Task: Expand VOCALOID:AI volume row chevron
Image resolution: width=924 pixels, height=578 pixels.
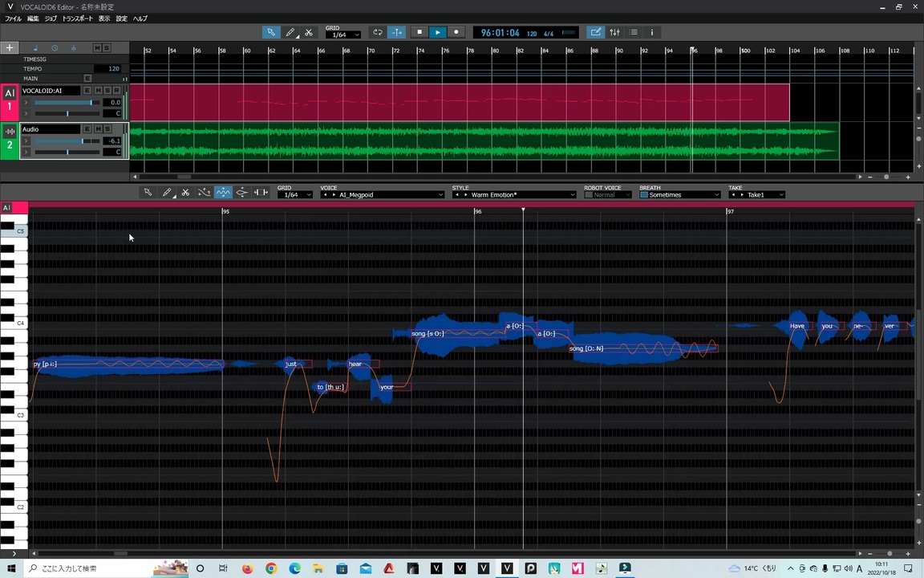Action: (26, 103)
